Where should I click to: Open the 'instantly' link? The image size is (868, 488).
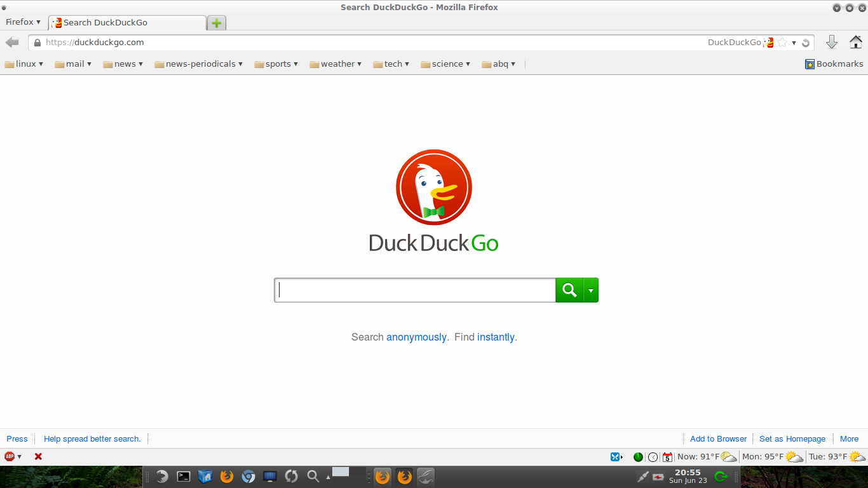coord(496,337)
